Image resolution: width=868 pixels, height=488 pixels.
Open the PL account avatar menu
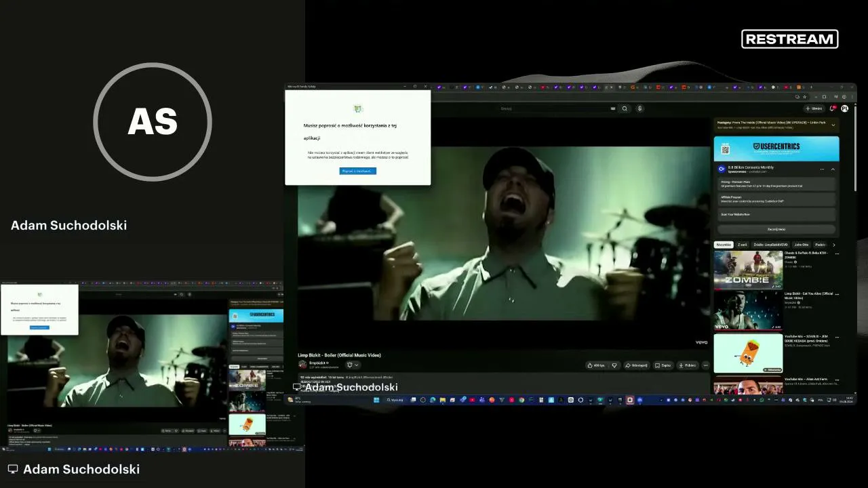point(844,108)
